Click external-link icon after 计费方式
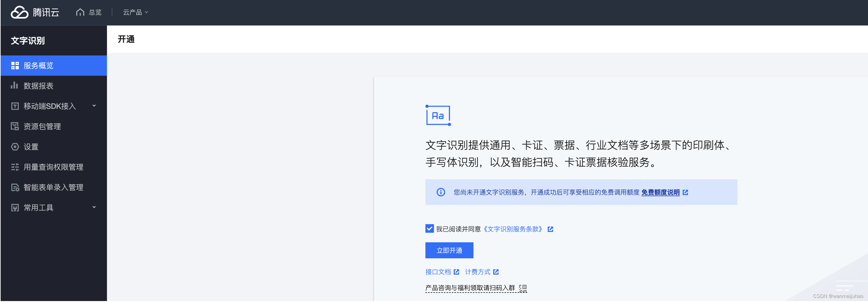The image size is (868, 302). click(496, 272)
